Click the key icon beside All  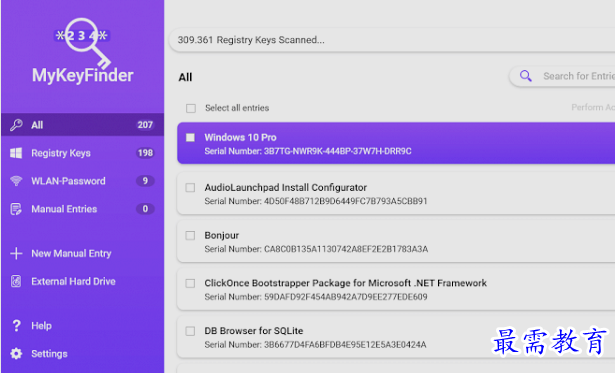[x=16, y=125]
